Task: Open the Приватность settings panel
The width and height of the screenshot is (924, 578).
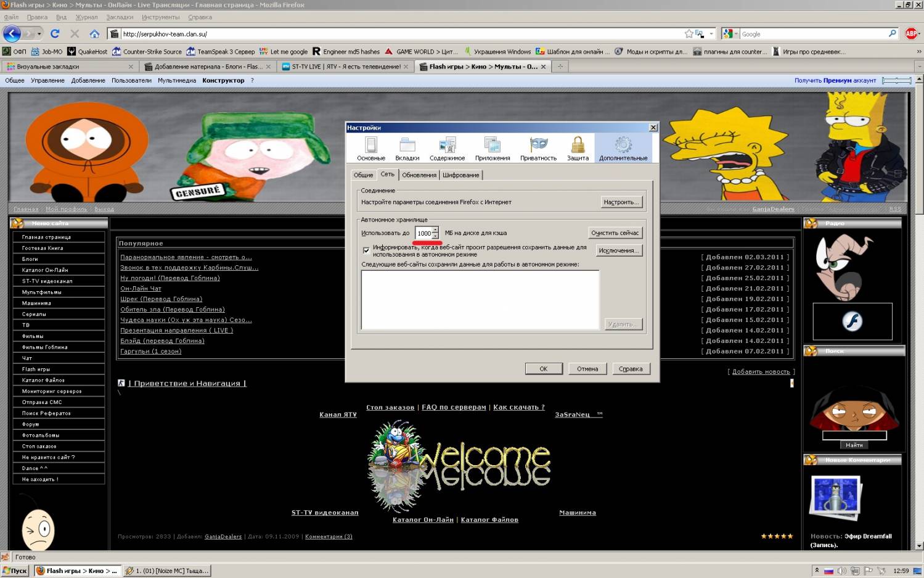Action: pyautogui.click(x=538, y=149)
